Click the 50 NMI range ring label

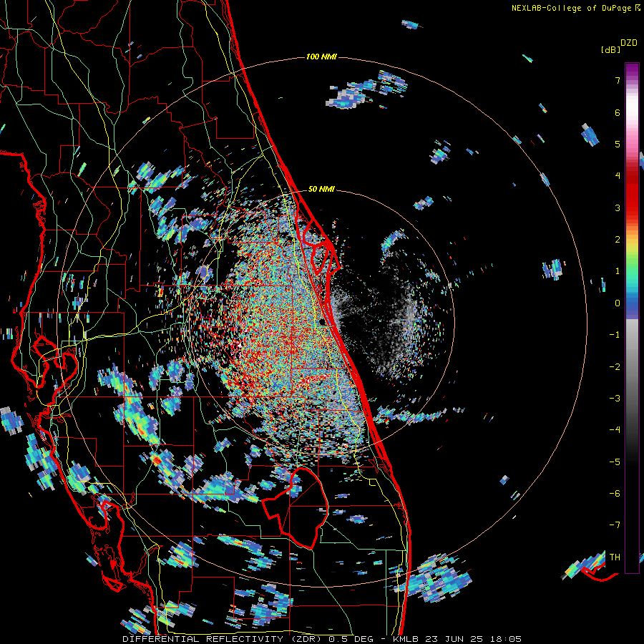[321, 190]
